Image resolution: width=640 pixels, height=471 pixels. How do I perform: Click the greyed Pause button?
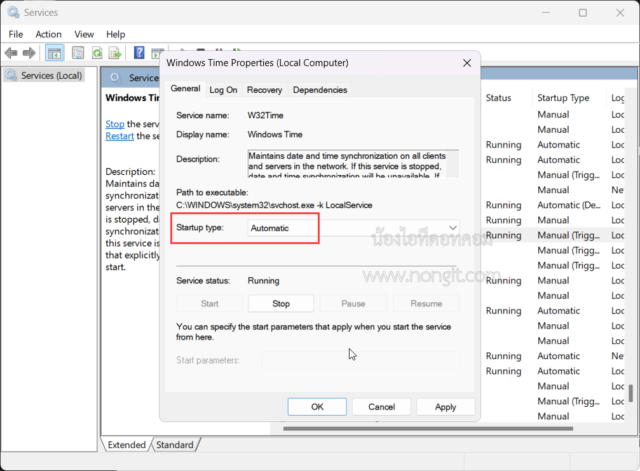(353, 304)
